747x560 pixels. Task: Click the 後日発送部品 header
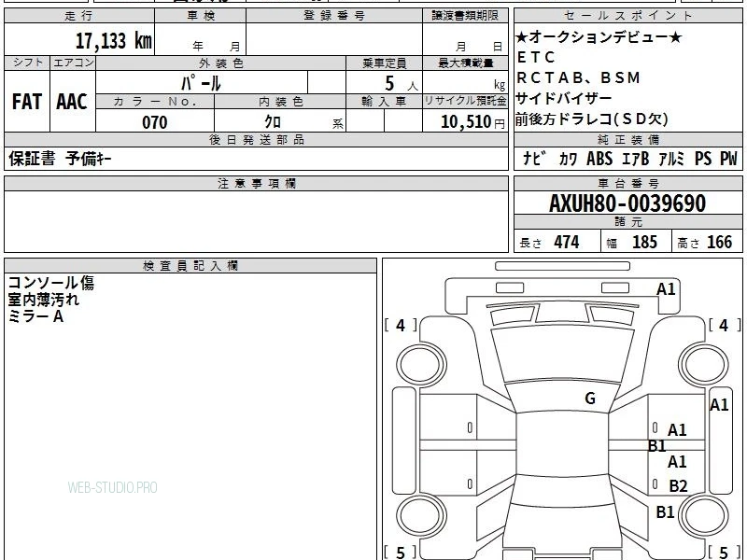256,139
